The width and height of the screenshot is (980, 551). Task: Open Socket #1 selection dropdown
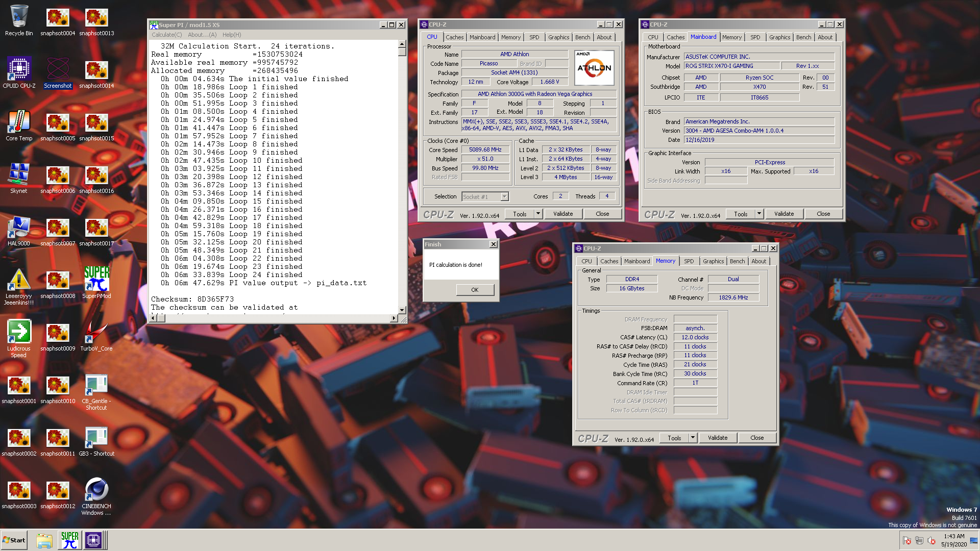[485, 196]
